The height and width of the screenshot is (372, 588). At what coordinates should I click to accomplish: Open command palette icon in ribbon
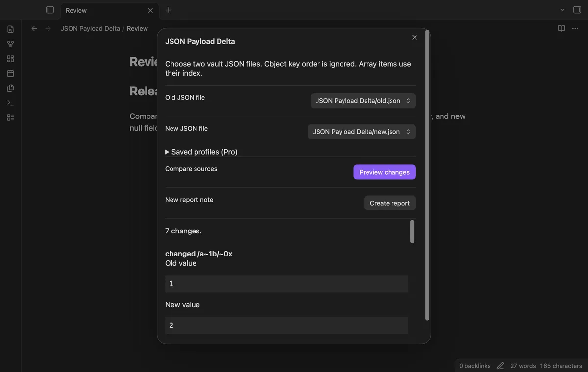10,103
